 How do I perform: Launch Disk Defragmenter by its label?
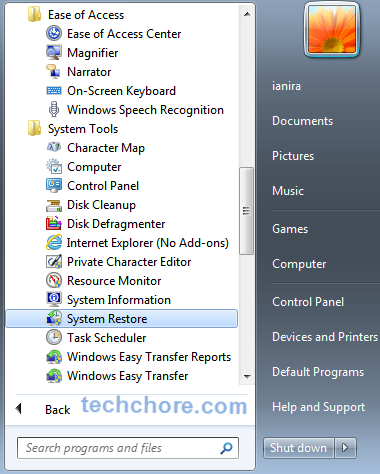[x=116, y=224]
